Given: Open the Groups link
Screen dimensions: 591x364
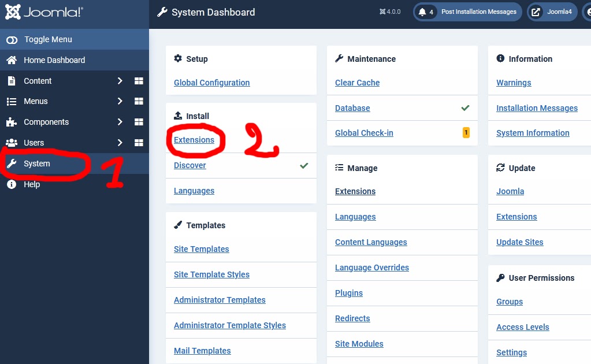Looking at the screenshot, I should (510, 302).
